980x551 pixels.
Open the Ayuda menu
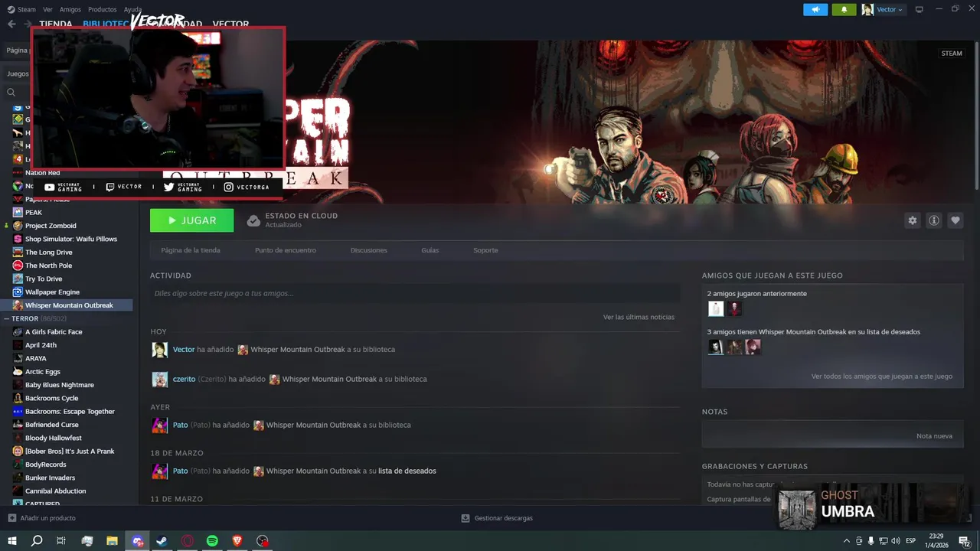click(132, 9)
